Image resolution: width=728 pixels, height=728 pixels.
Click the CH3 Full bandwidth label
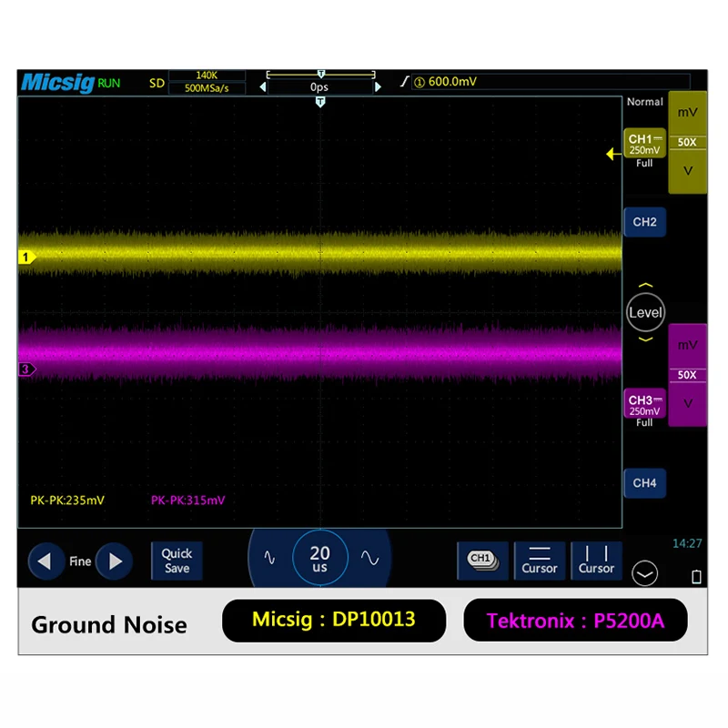[644, 422]
